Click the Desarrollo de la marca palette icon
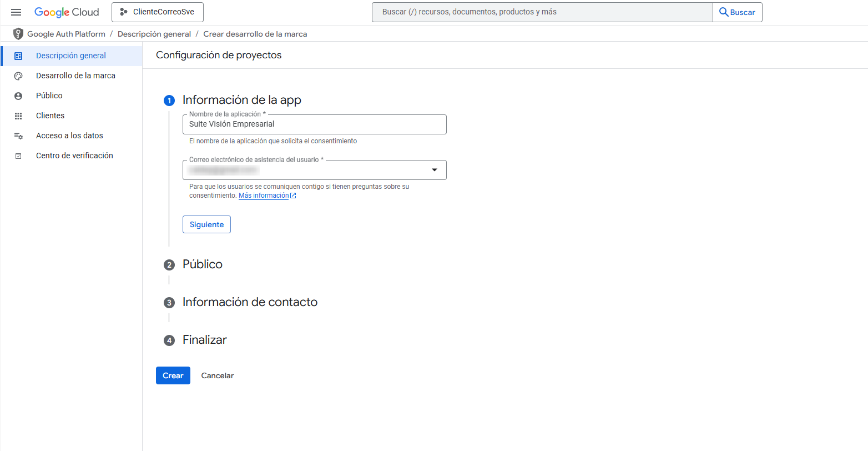The height and width of the screenshot is (451, 868). [18, 76]
